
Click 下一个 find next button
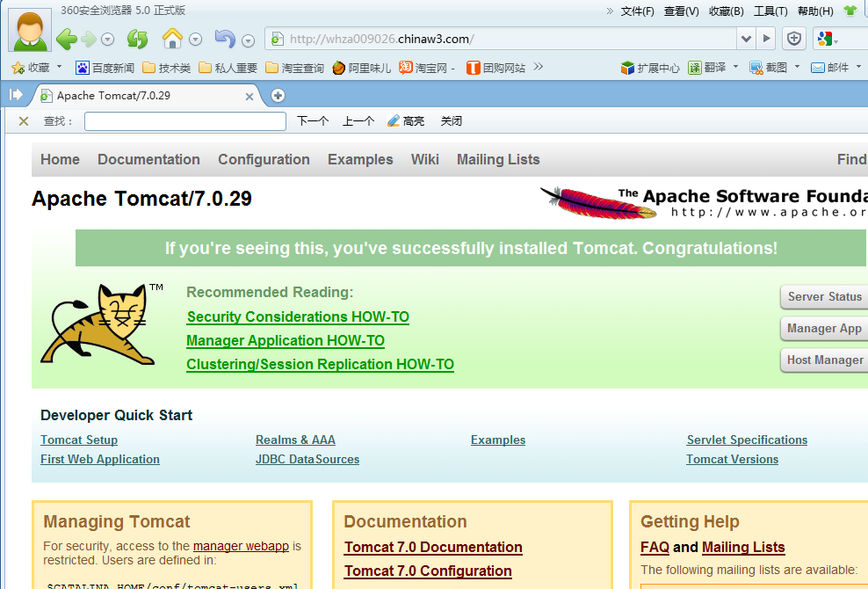[x=313, y=120]
